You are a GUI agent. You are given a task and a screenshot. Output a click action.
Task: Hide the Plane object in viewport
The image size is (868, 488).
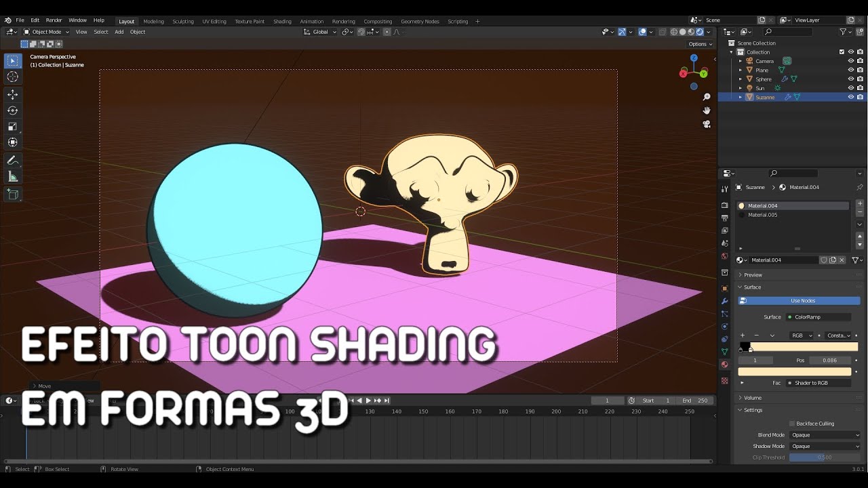[x=851, y=70]
